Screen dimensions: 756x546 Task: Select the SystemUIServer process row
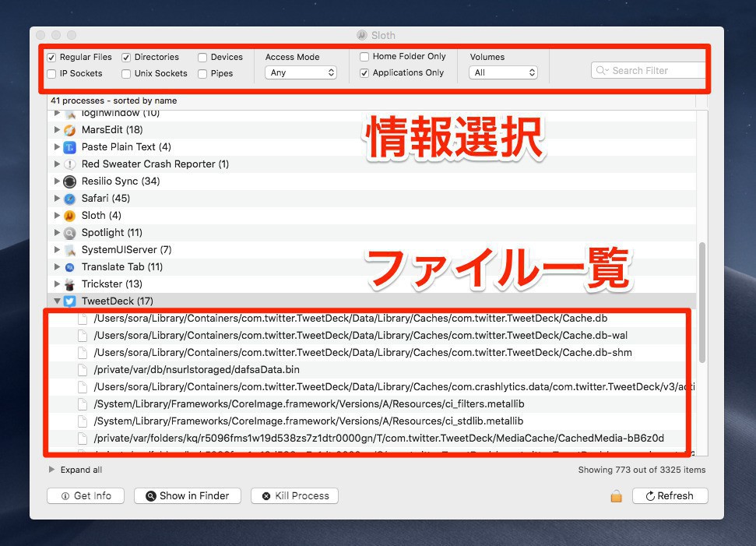(x=126, y=250)
